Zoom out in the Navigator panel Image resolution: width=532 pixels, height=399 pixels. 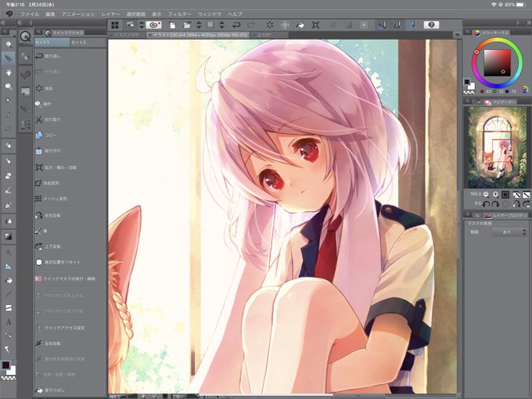point(486,194)
